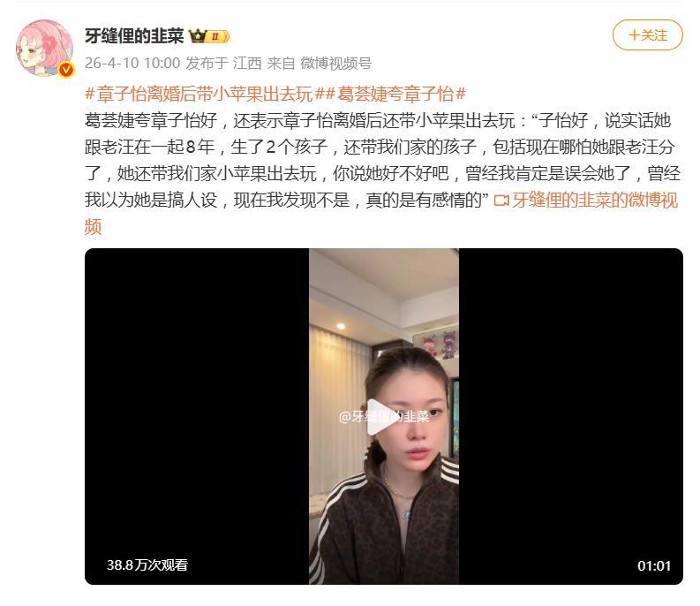Click the video thumbnail frame of the woman
The width and height of the screenshot is (700, 606).
tap(384, 416)
